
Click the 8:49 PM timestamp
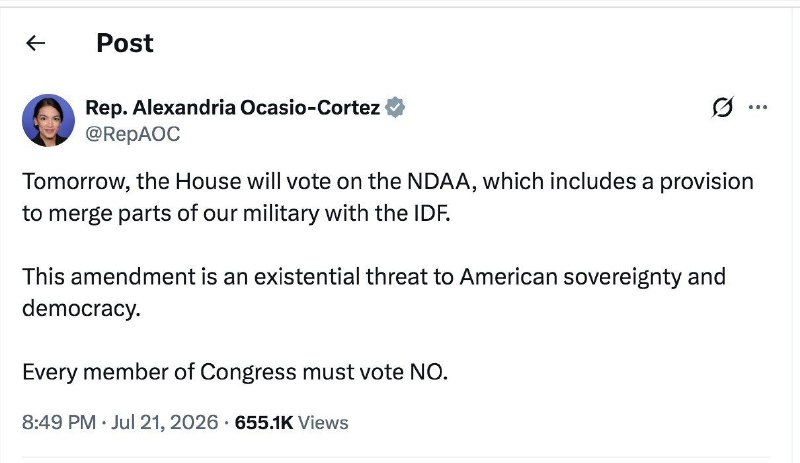click(59, 423)
